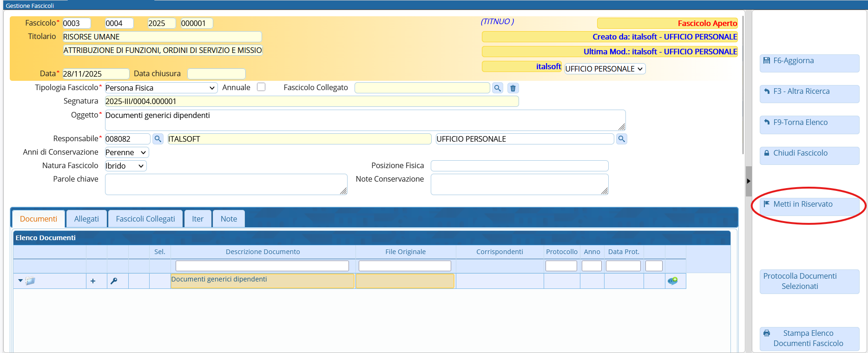Screen dimensions: 868x353
Task: Open Anni di Conservazione dropdown
Action: tap(126, 152)
